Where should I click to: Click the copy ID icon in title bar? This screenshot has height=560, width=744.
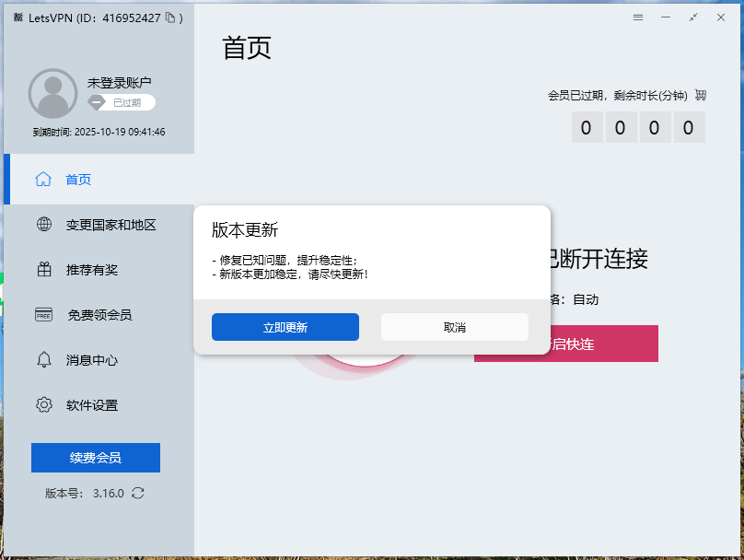(169, 17)
